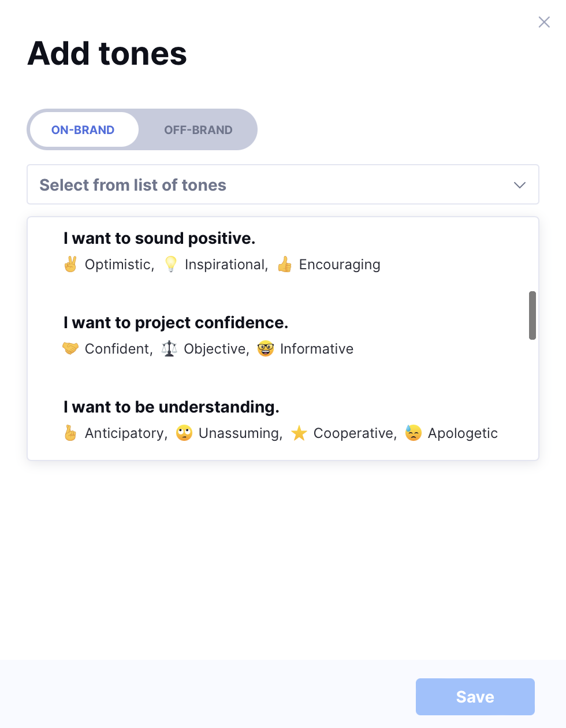The width and height of the screenshot is (566, 728).
Task: Click the chevron on the tones selector
Action: [519, 185]
